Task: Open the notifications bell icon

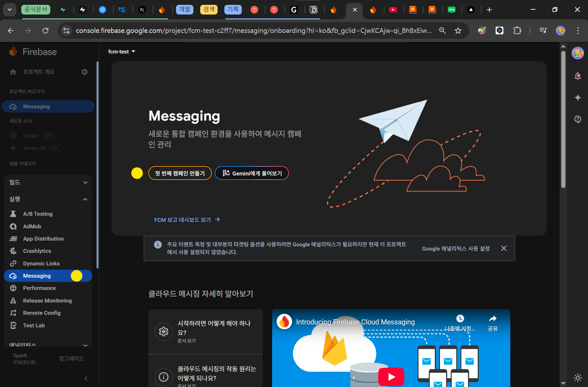Action: point(578,76)
